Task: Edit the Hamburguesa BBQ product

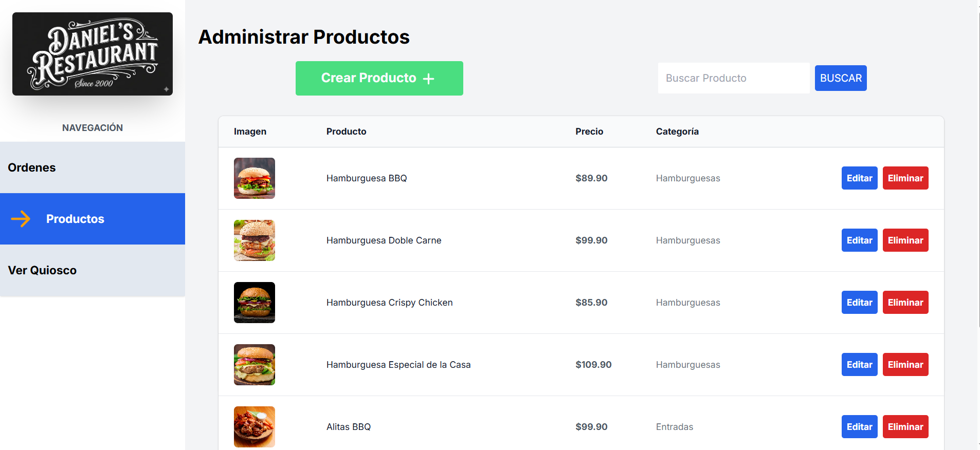Action: pyautogui.click(x=859, y=178)
